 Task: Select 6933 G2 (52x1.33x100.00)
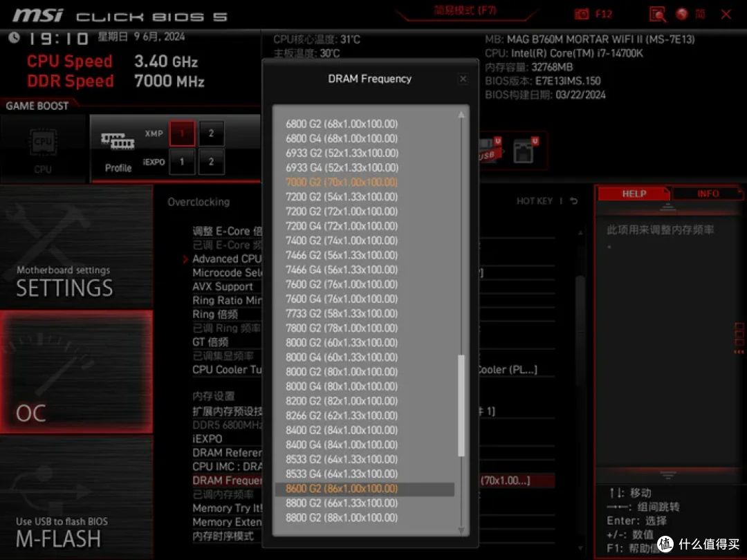point(341,153)
